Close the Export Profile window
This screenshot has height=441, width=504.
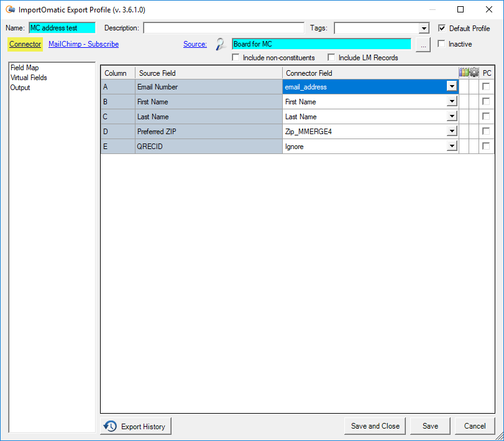489,10
